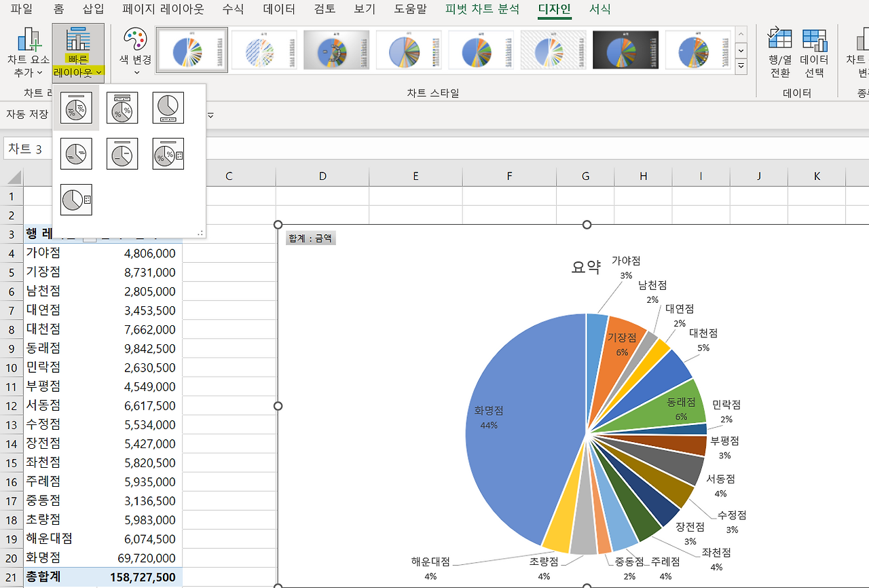Apply quick layout with legend above the pie
This screenshot has width=869, height=588.
122,108
